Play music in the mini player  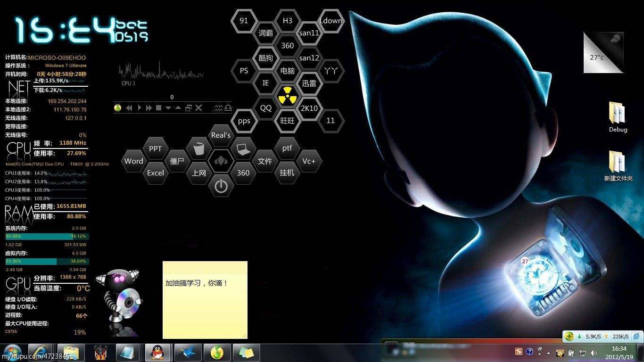pos(139,108)
